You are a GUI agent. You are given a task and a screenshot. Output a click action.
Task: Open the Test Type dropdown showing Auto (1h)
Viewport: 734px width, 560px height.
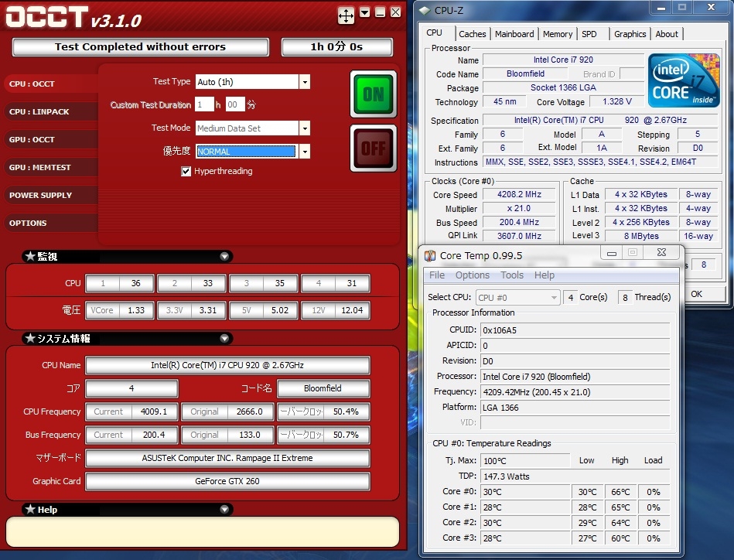click(304, 82)
